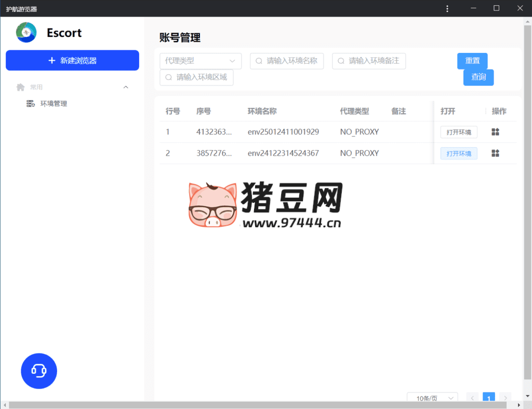Click the 请输入环境区域 input field

pyautogui.click(x=196, y=77)
